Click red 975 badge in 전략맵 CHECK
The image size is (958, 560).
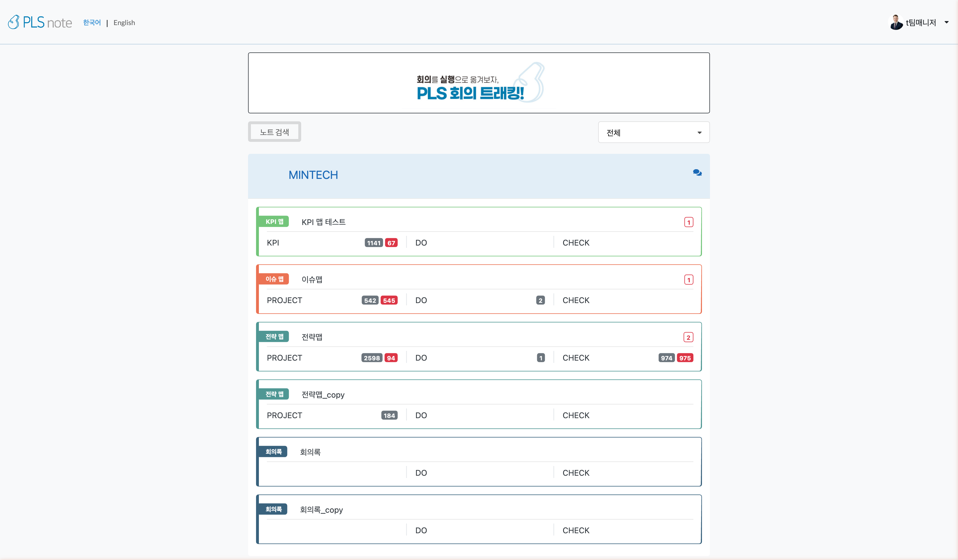[x=685, y=358]
